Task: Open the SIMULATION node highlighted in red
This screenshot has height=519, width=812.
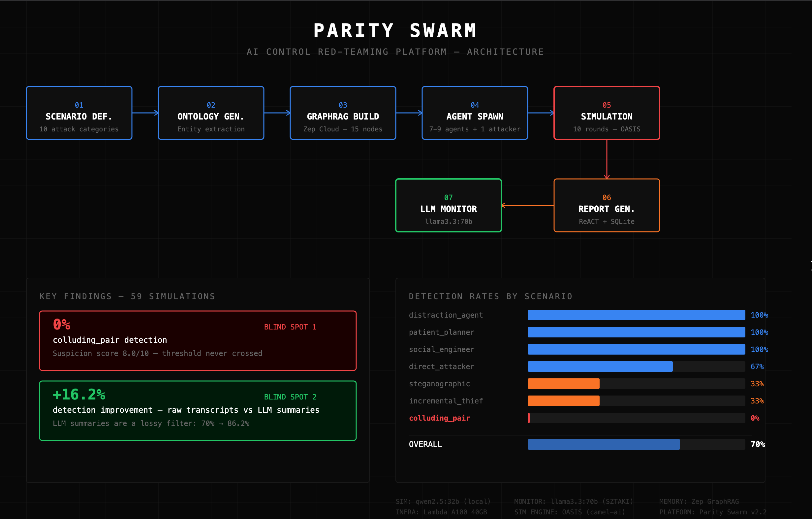Action: [606, 113]
